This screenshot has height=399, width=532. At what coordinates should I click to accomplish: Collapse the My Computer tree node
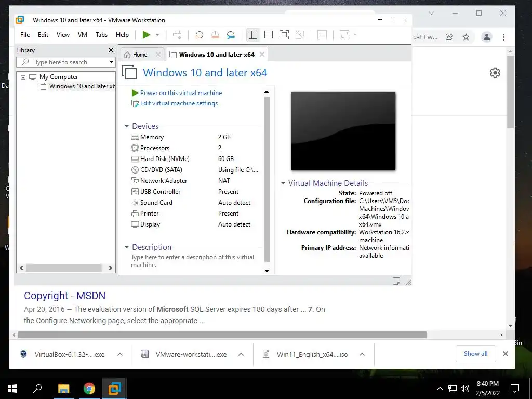pos(23,77)
